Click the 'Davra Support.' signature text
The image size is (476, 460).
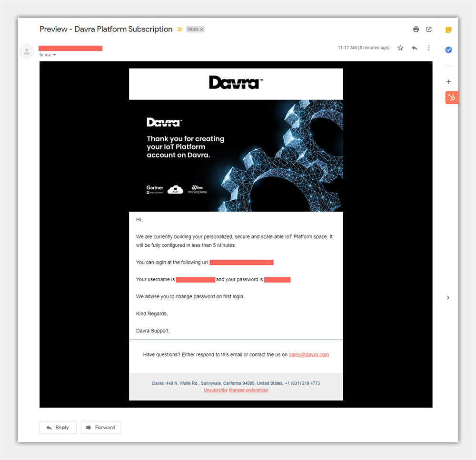(x=153, y=331)
